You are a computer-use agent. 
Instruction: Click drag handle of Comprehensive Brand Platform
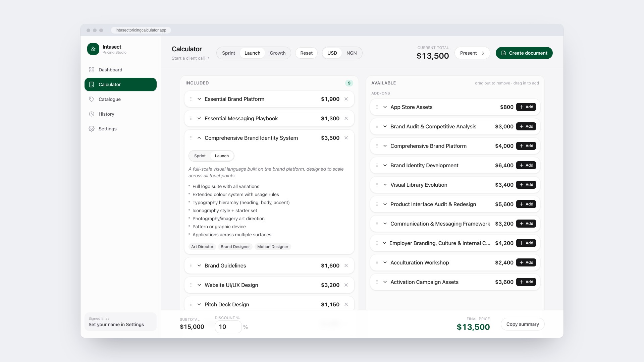[377, 146]
